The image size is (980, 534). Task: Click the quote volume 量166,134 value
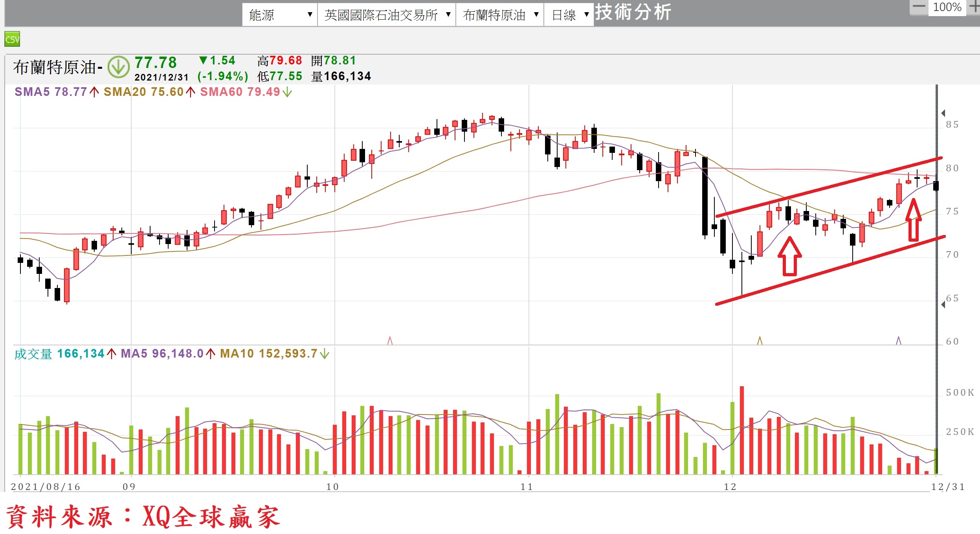[x=341, y=76]
